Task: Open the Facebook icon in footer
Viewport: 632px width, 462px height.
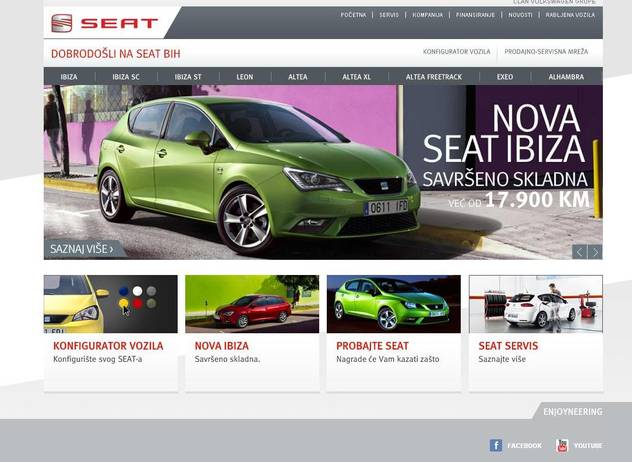Action: click(496, 445)
